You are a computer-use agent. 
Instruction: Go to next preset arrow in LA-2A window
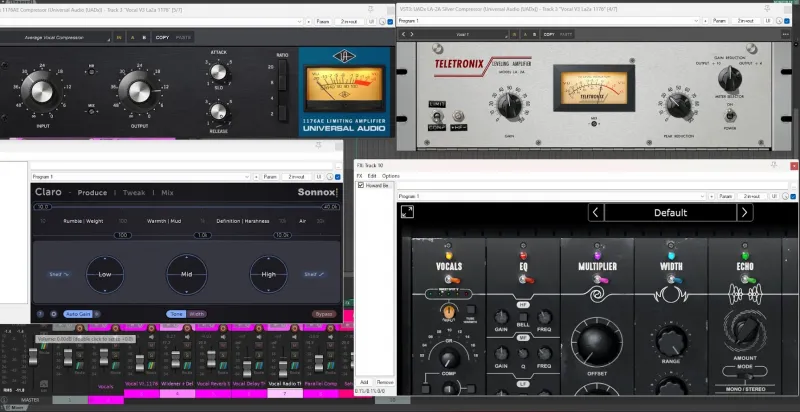(x=412, y=34)
